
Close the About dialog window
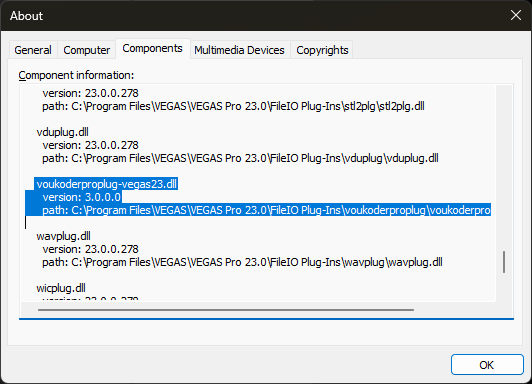pos(516,15)
